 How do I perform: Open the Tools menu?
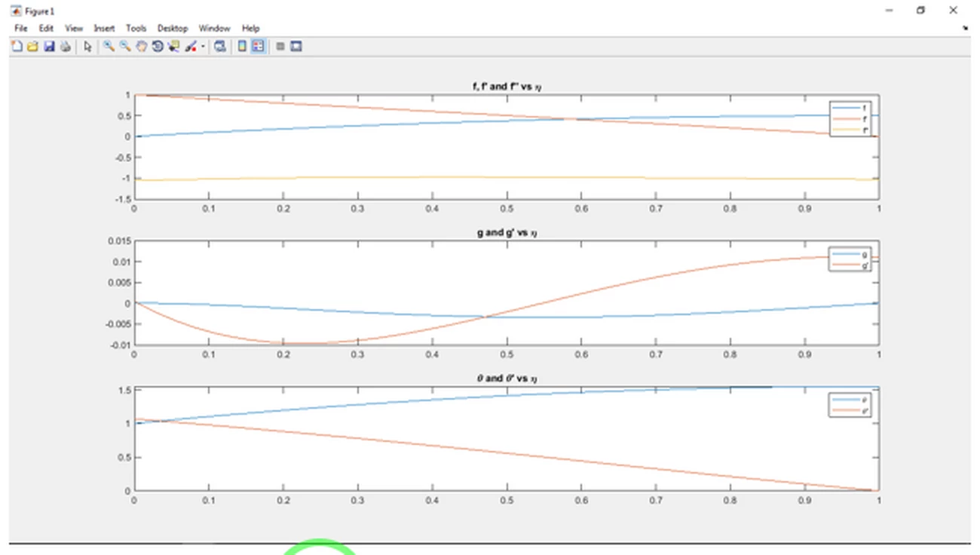click(x=136, y=28)
